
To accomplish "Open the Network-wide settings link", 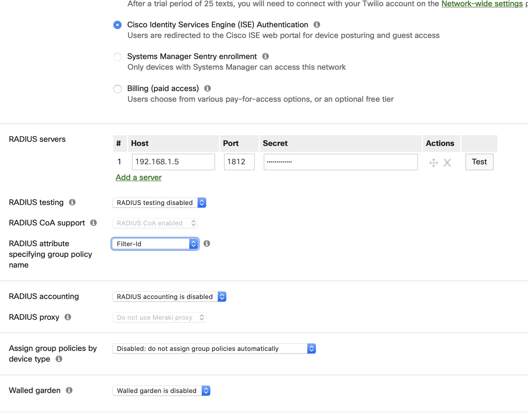I will click(480, 4).
